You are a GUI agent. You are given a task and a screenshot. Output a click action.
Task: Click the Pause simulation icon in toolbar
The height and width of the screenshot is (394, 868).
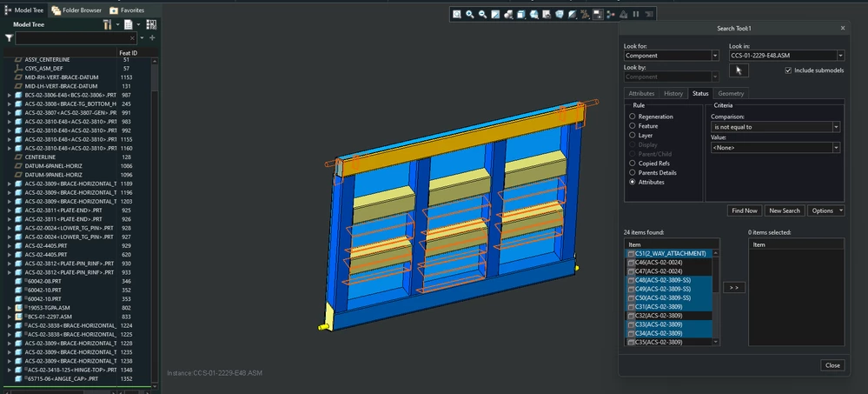pyautogui.click(x=636, y=15)
